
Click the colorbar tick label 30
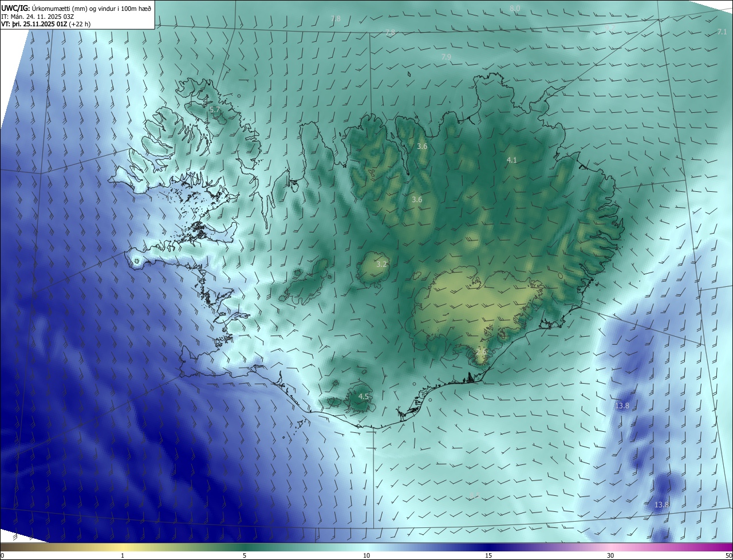tap(610, 556)
